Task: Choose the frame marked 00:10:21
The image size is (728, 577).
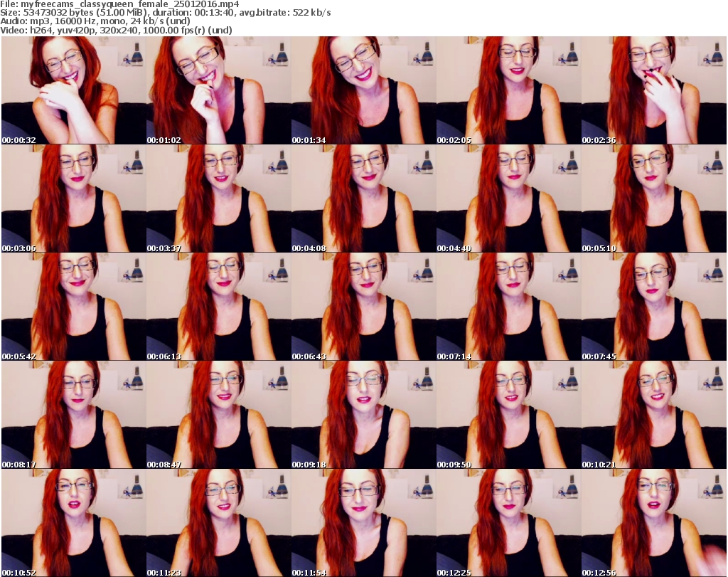Action: 654,415
